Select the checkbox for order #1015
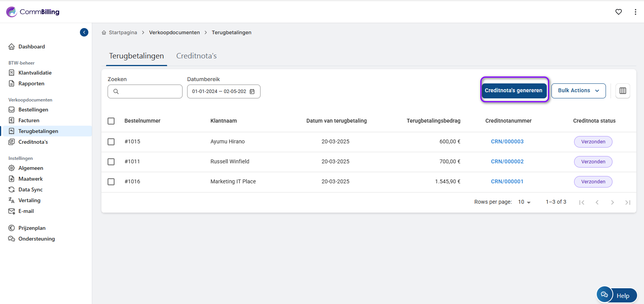Image resolution: width=644 pixels, height=304 pixels. (111, 142)
